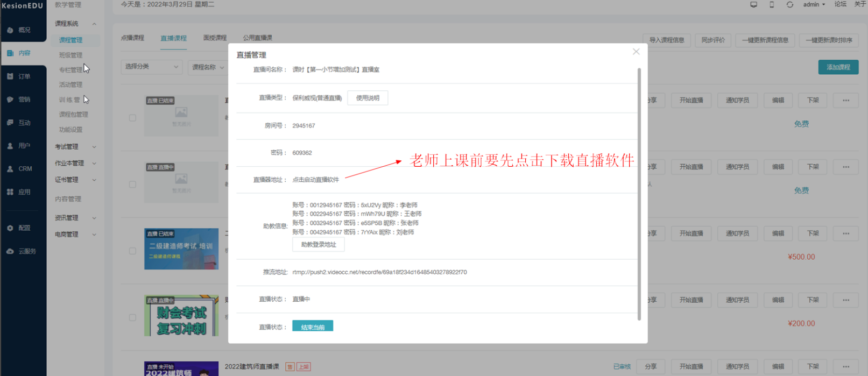Image resolution: width=868 pixels, height=376 pixels.
Task: Close the 直播管理 dialog
Action: (x=636, y=52)
